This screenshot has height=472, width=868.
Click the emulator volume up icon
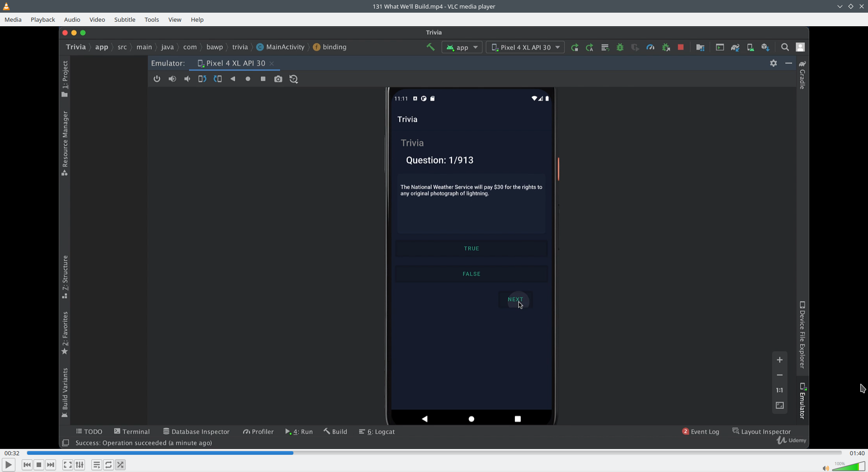172,79
